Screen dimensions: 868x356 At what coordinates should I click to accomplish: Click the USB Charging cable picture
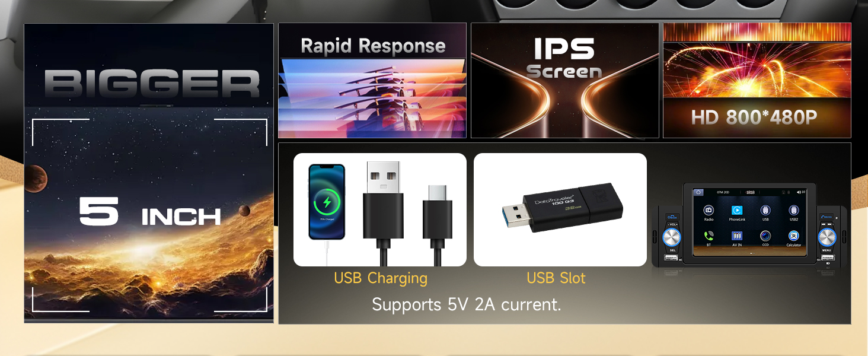tap(380, 209)
